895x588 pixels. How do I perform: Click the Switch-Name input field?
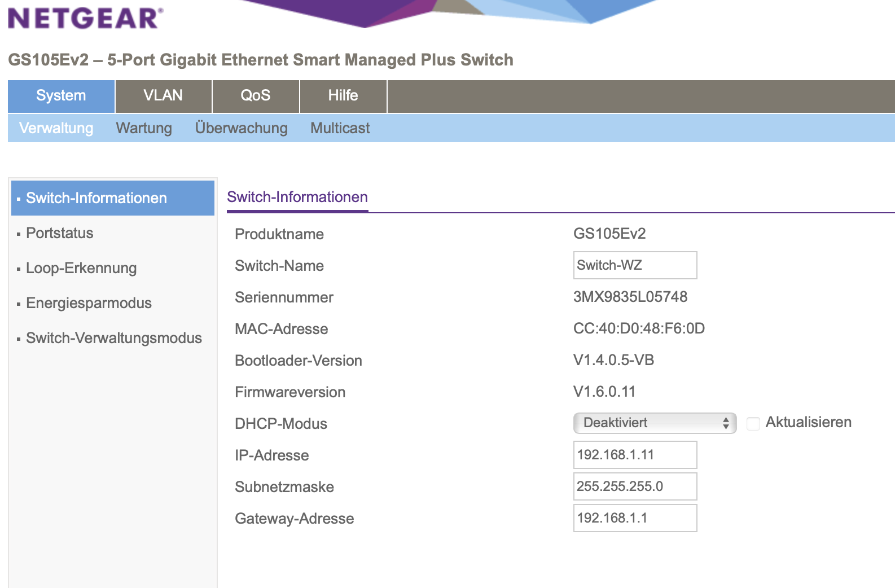[635, 265]
